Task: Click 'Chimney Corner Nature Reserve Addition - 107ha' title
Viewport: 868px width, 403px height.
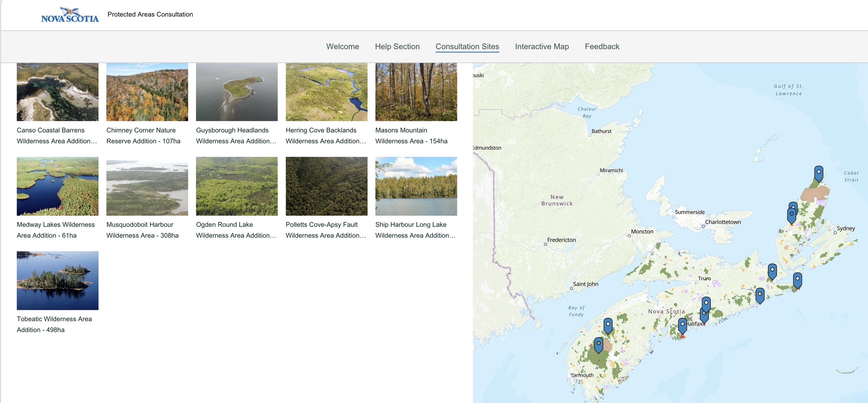Action: coord(143,136)
